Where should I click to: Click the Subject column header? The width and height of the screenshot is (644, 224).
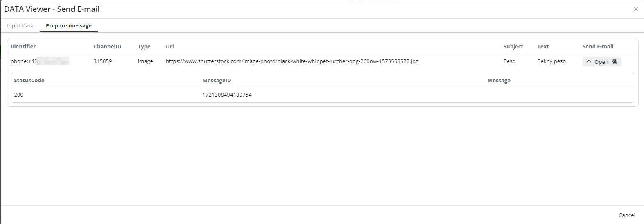[x=513, y=47]
